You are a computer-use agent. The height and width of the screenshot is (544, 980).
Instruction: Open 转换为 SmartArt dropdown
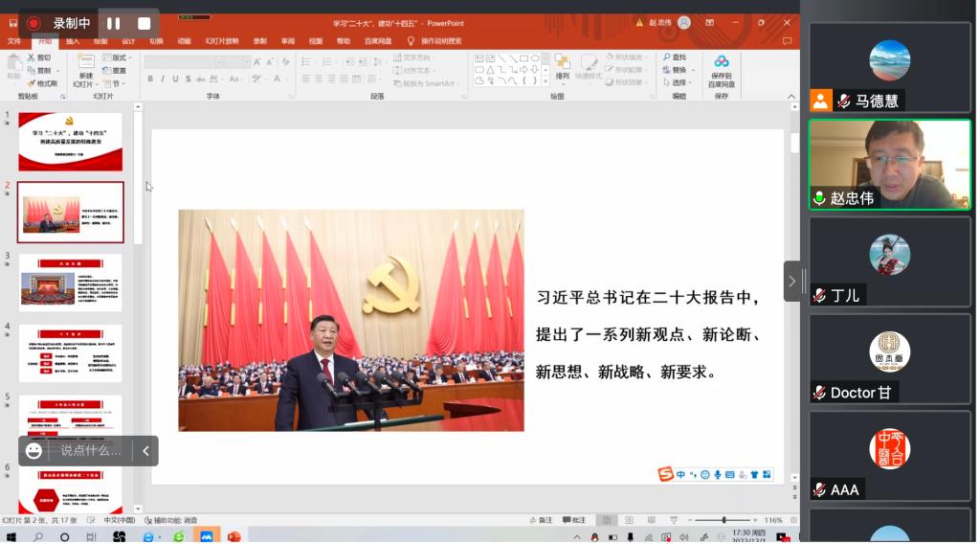[x=424, y=83]
